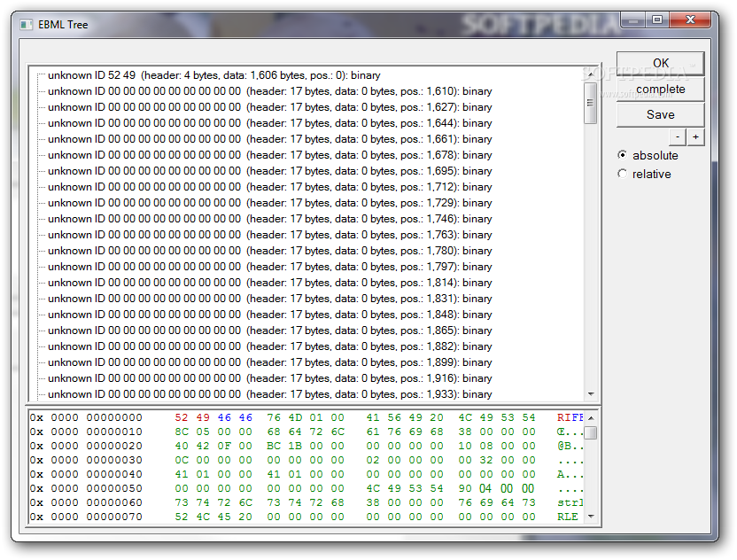This screenshot has height=560, width=737.
Task: Select tree entry at pos. 1,644
Action: [270, 123]
